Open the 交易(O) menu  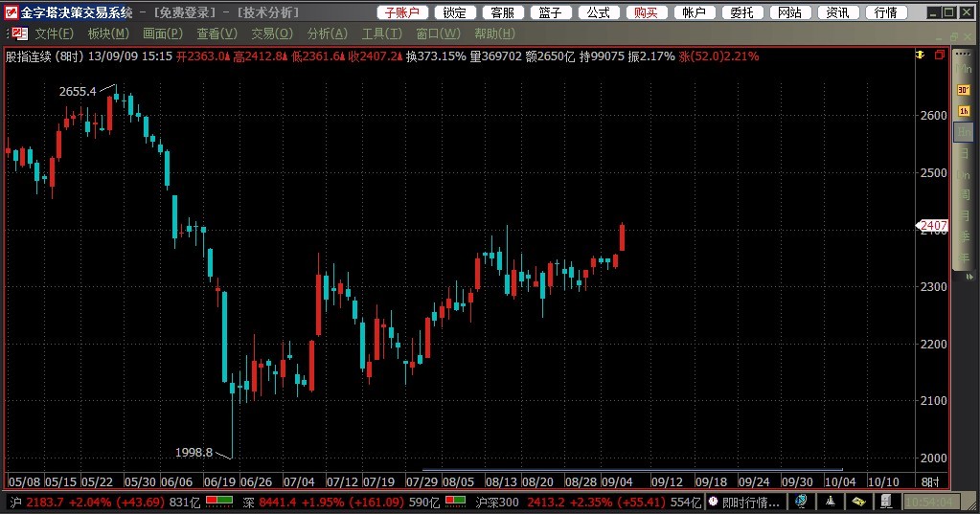272,34
